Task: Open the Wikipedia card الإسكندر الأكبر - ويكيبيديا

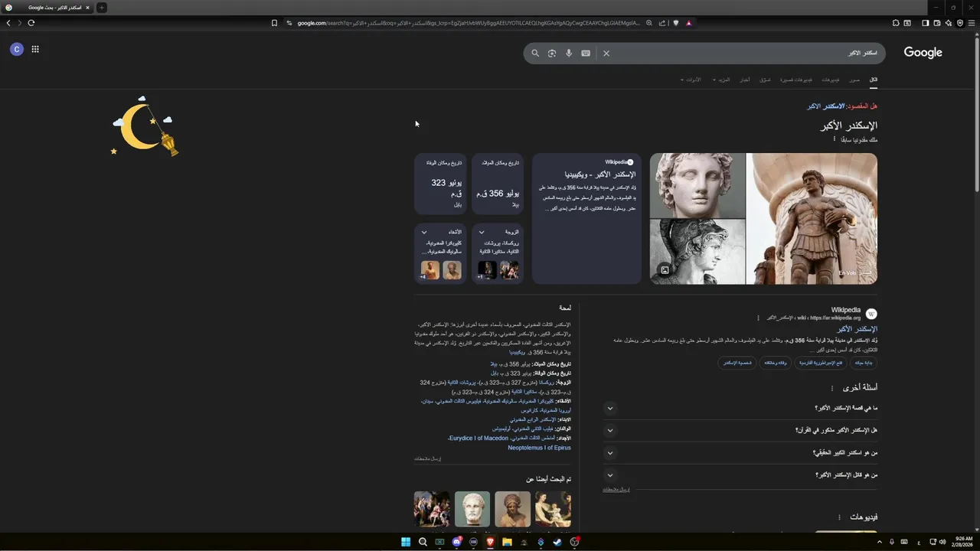Action: (x=586, y=219)
